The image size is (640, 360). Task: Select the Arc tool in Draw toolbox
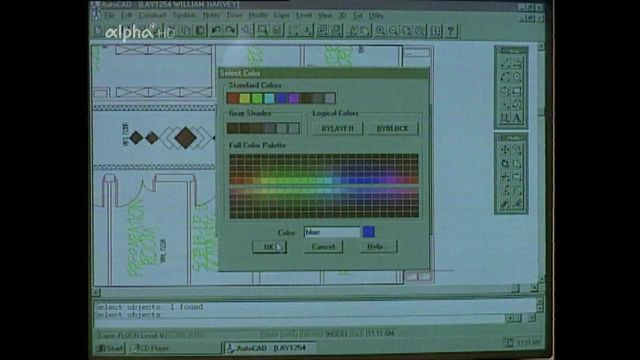click(505, 77)
